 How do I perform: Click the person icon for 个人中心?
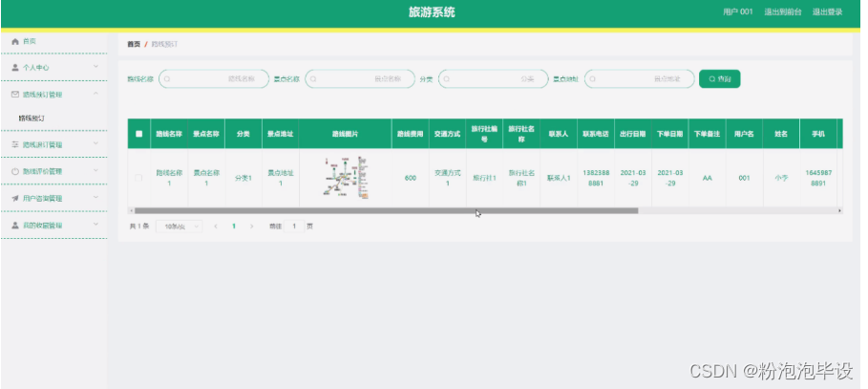[15, 68]
